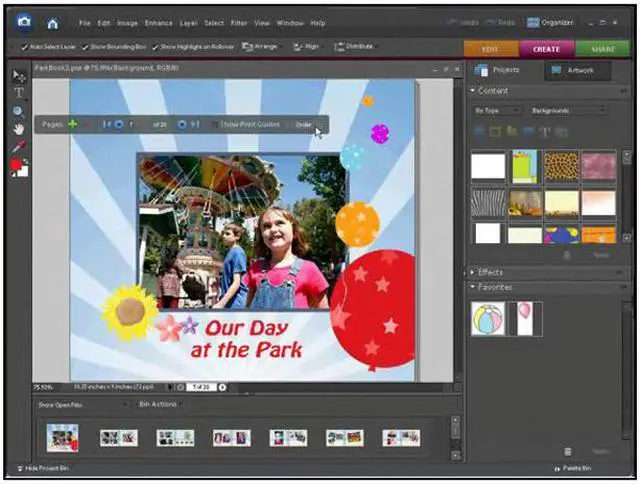Choose the plain white background thumbnail

coord(488,167)
